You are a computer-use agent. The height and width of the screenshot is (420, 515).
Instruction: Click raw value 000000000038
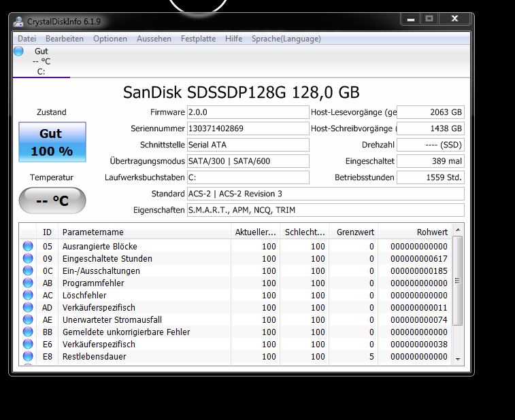click(419, 344)
